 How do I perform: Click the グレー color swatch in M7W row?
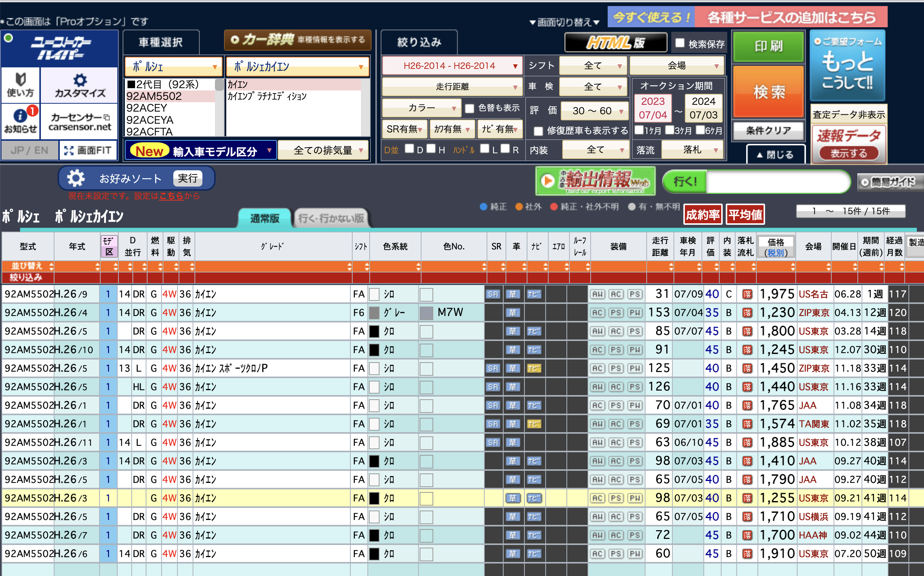(374, 313)
